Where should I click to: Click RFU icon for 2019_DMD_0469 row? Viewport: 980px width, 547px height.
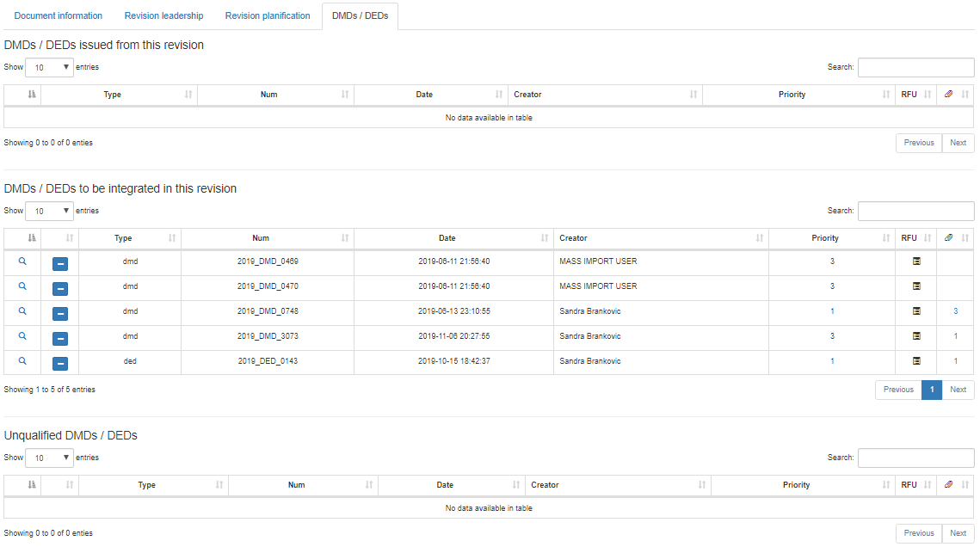coord(916,261)
